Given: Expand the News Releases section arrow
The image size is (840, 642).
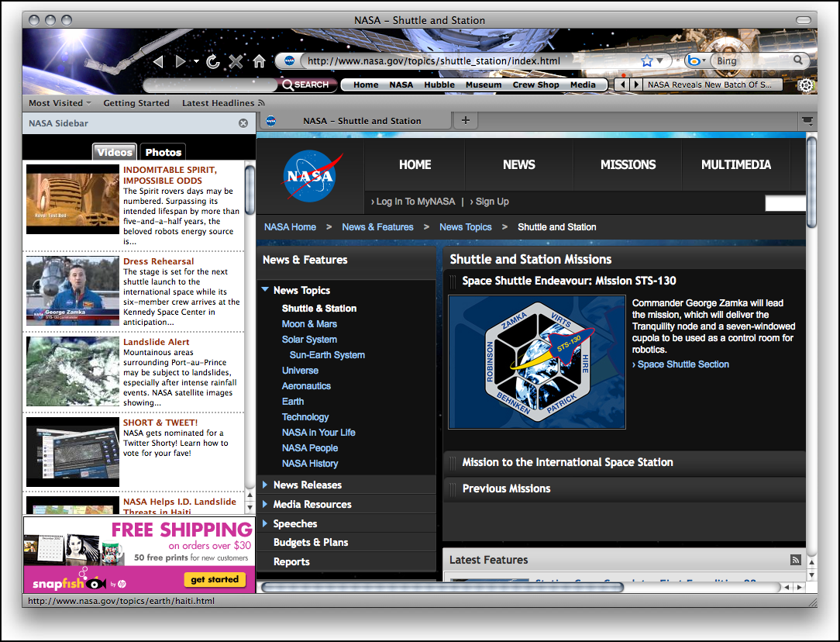Looking at the screenshot, I should [265, 485].
